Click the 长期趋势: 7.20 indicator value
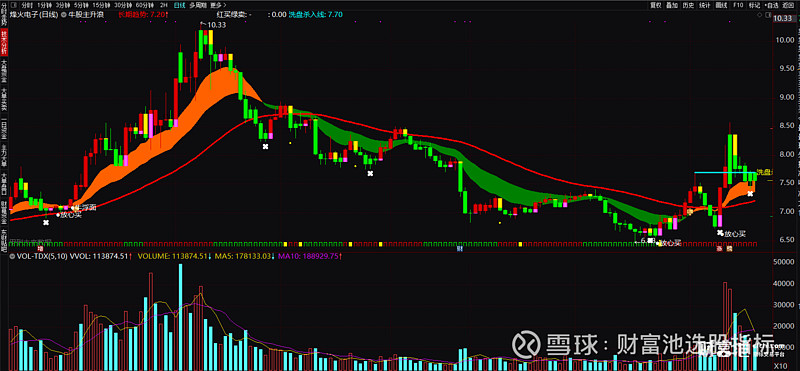 pyautogui.click(x=143, y=15)
